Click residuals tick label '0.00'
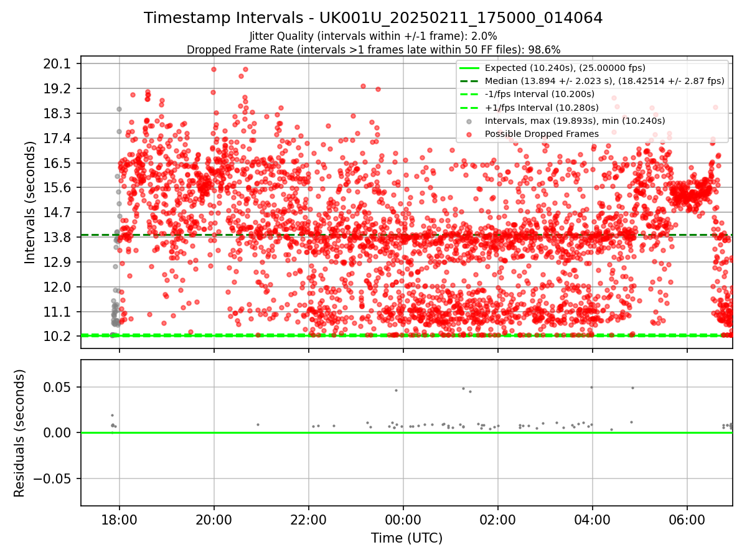 click(59, 433)
